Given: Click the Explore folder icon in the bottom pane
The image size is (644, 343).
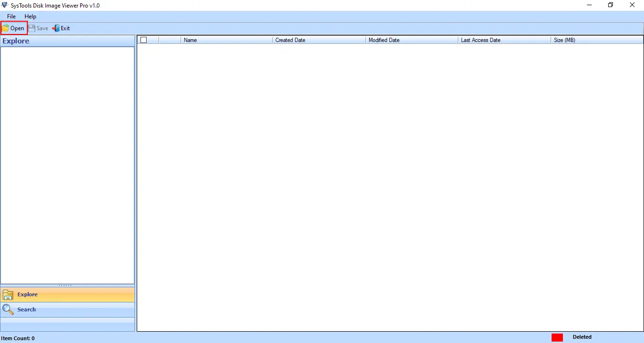Looking at the screenshot, I should click(8, 295).
